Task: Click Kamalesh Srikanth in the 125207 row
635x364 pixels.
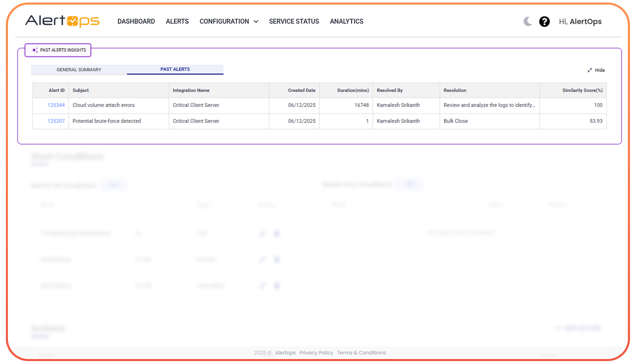Action: click(398, 121)
